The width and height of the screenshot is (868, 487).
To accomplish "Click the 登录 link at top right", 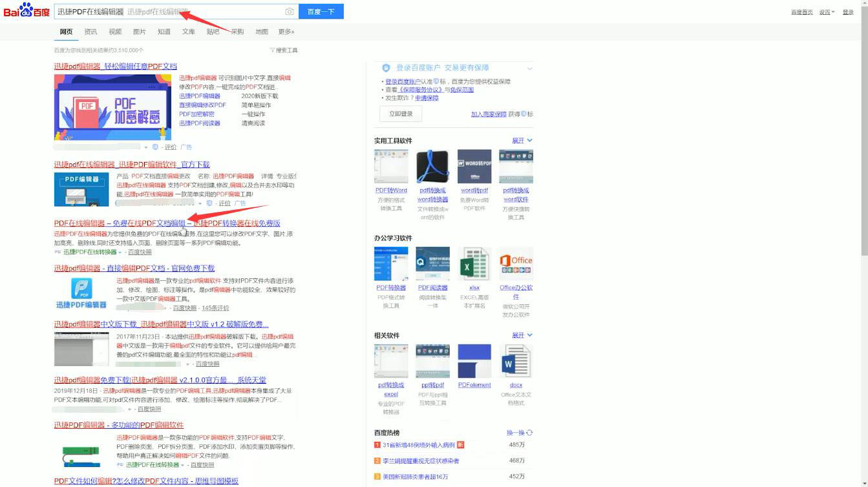I will click(x=848, y=12).
